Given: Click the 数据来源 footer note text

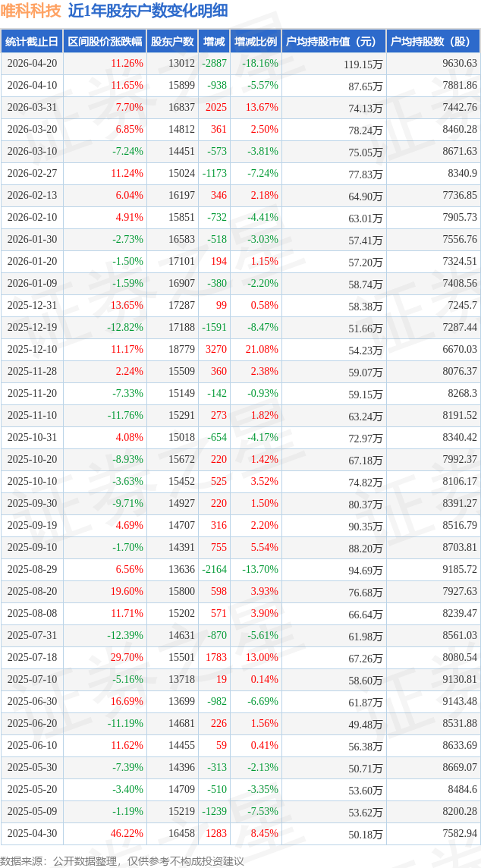Looking at the screenshot, I should (122, 860).
